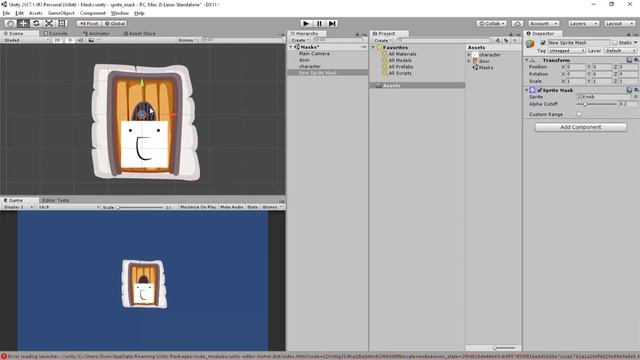Enable the Custom Range checkbox
The height and width of the screenshot is (360, 640).
tap(579, 114)
